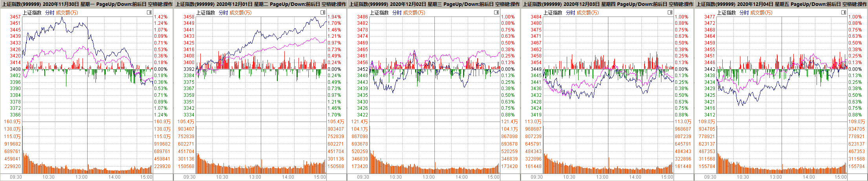Screen dimensions: 868x181
Task: Click price value 3392 in the 12月01日 chart
Action: tap(189, 69)
